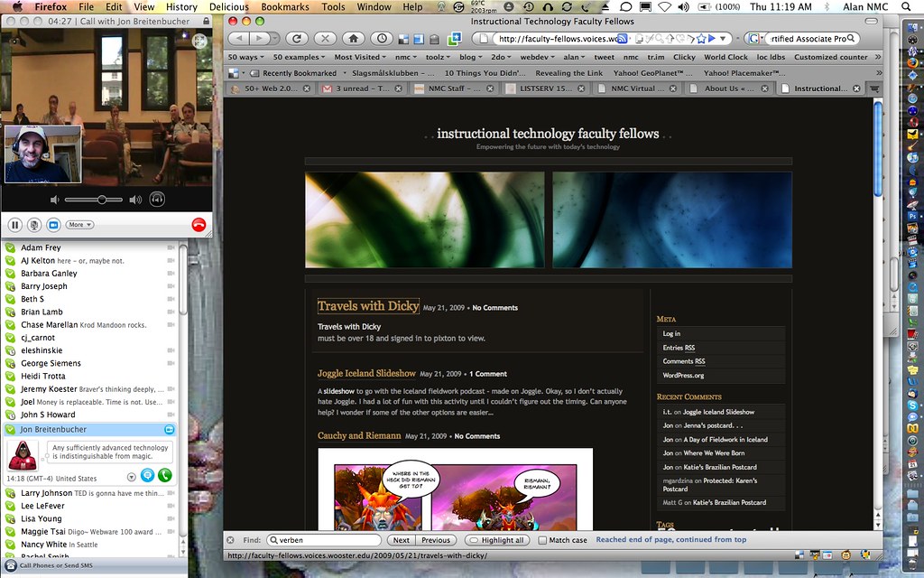Select contact George Siemens in Skype list

point(51,363)
